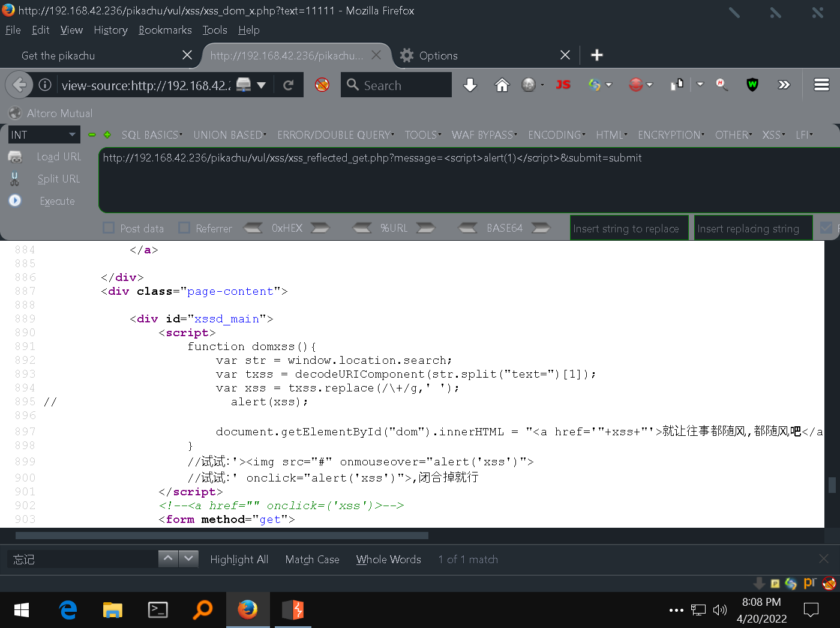Open the History menu

(x=110, y=30)
